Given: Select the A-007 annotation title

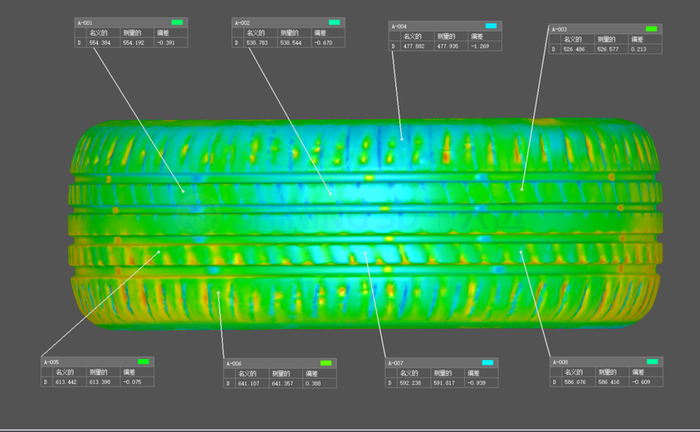Looking at the screenshot, I should (396, 363).
